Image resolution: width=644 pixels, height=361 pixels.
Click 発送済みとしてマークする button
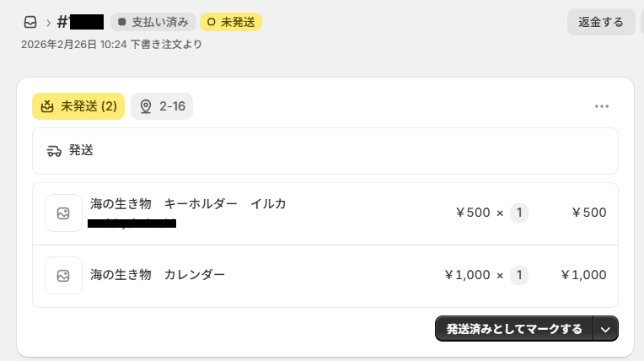click(513, 329)
